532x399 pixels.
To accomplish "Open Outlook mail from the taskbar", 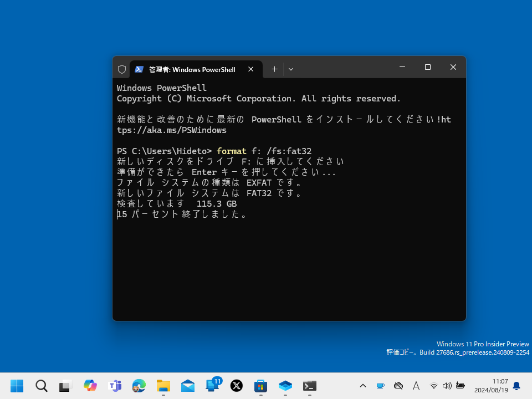I will tap(187, 386).
